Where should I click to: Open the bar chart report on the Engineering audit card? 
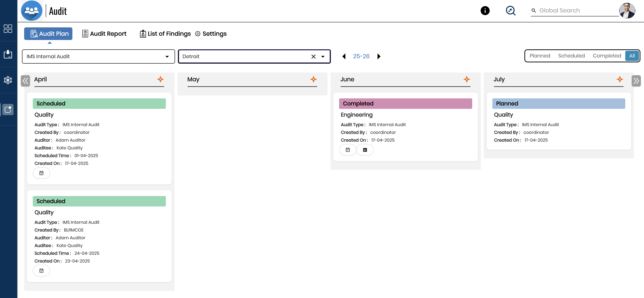point(365,150)
